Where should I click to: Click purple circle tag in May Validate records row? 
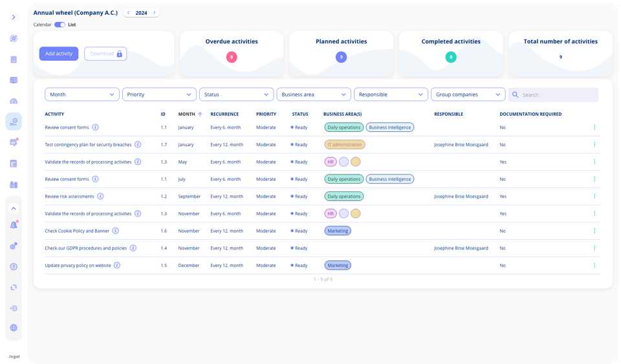pos(343,162)
